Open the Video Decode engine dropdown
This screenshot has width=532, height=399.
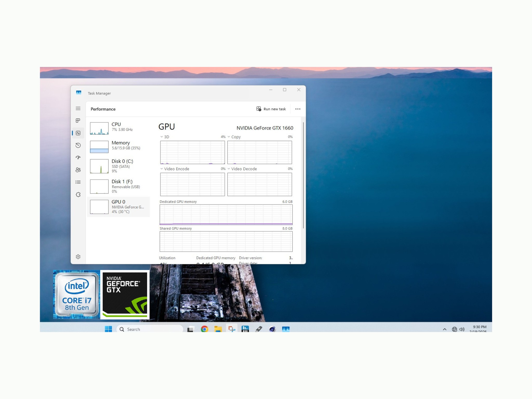coord(242,169)
